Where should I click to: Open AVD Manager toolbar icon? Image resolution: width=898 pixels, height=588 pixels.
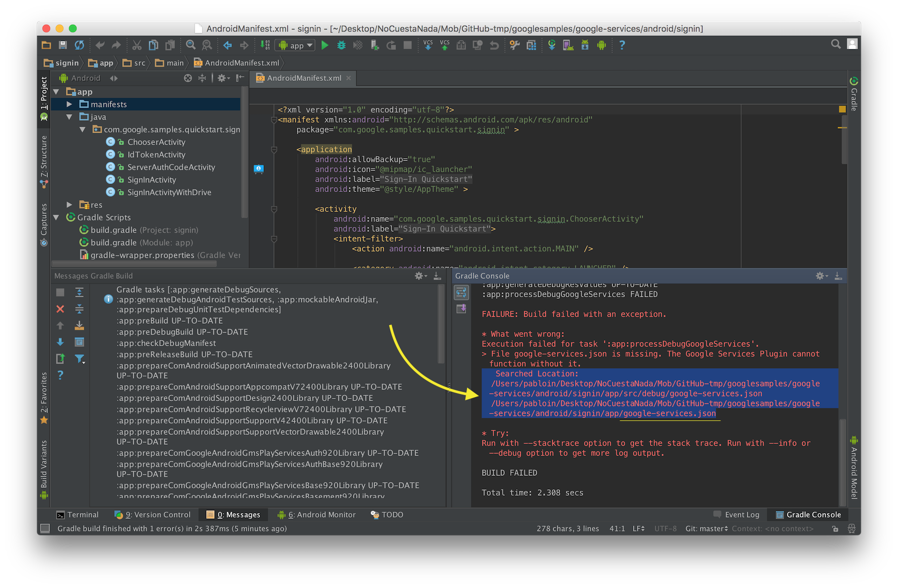[568, 45]
